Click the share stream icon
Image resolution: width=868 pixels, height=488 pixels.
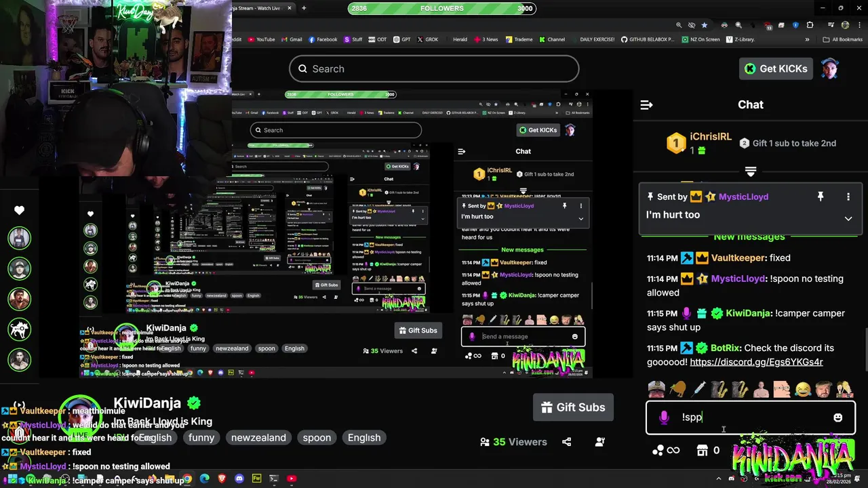coord(566,442)
